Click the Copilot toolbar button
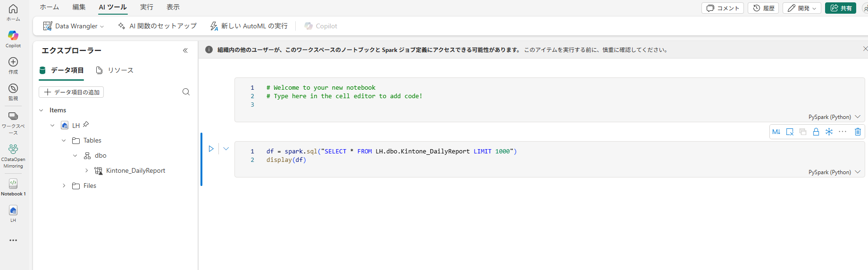This screenshot has width=868, height=270. coord(321,26)
